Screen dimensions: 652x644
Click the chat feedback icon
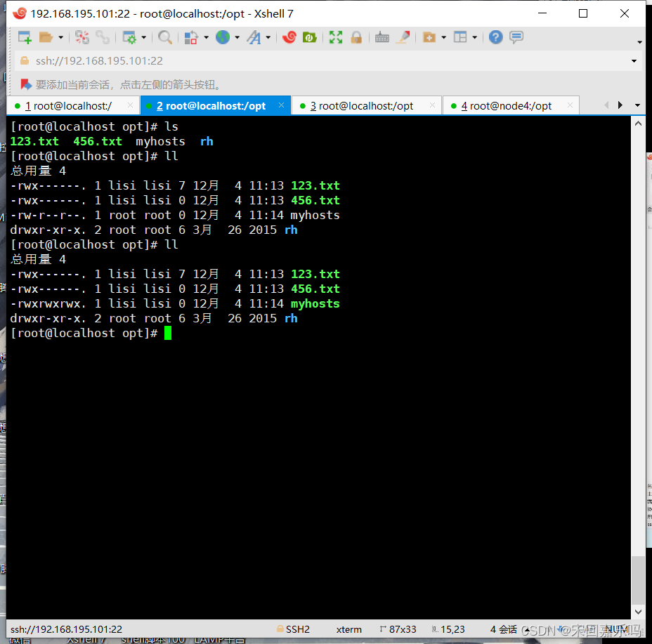click(516, 37)
